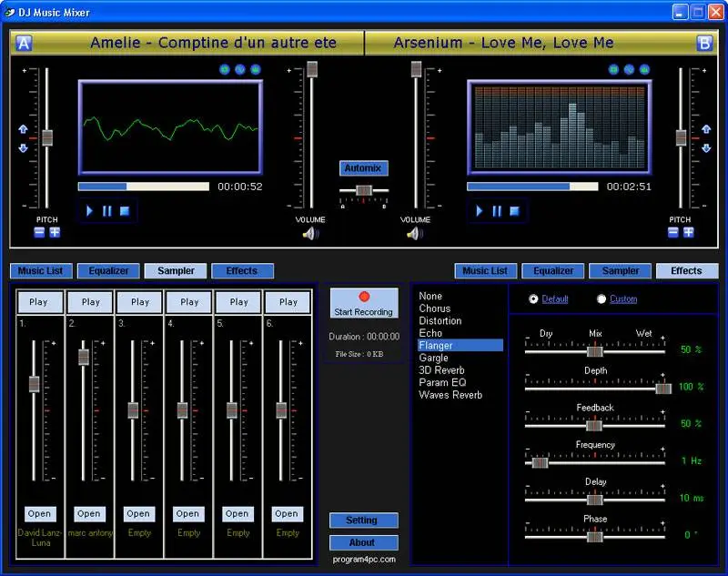
Task: Select third visualization icon on deck B
Action: point(644,70)
